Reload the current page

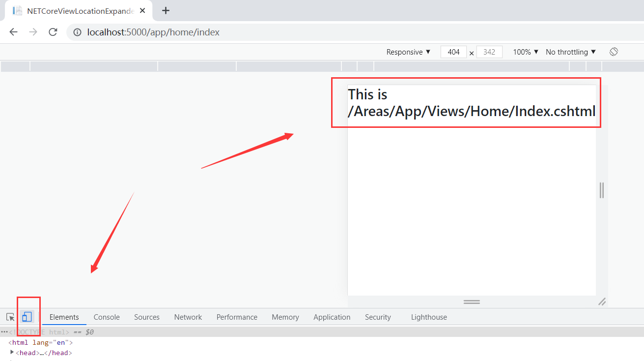click(53, 32)
